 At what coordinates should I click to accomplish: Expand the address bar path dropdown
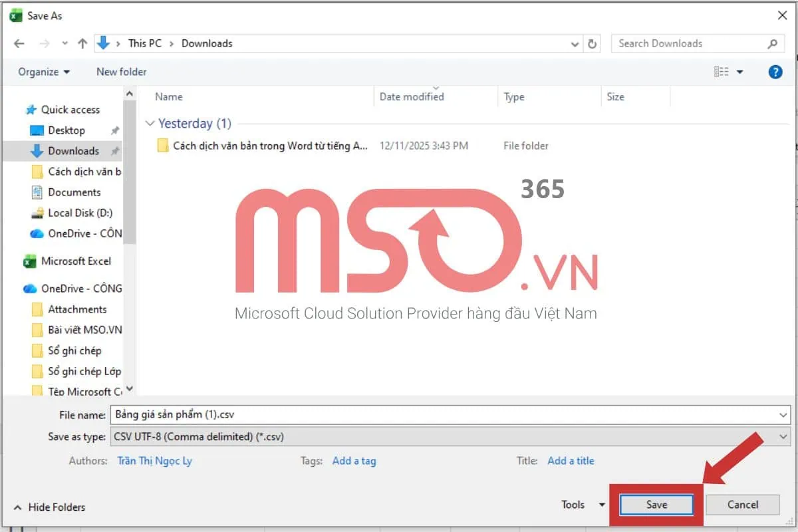click(x=575, y=44)
